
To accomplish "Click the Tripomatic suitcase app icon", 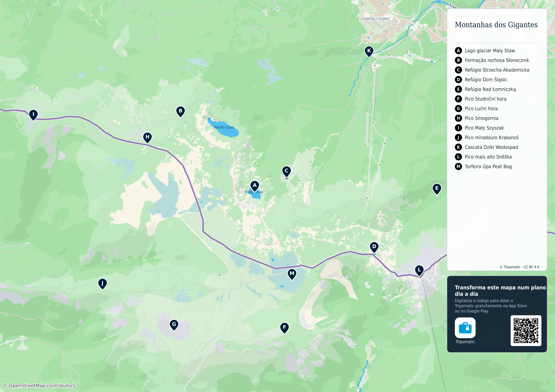I will (465, 328).
